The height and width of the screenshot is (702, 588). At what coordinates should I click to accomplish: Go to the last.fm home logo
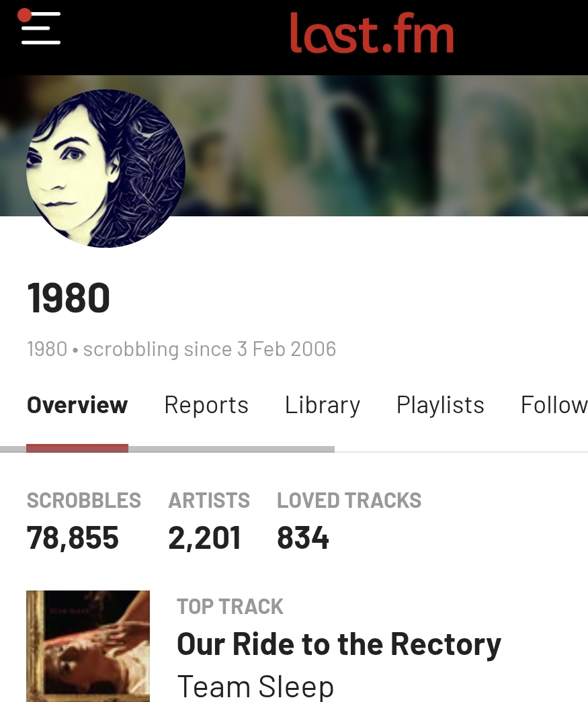point(372,34)
